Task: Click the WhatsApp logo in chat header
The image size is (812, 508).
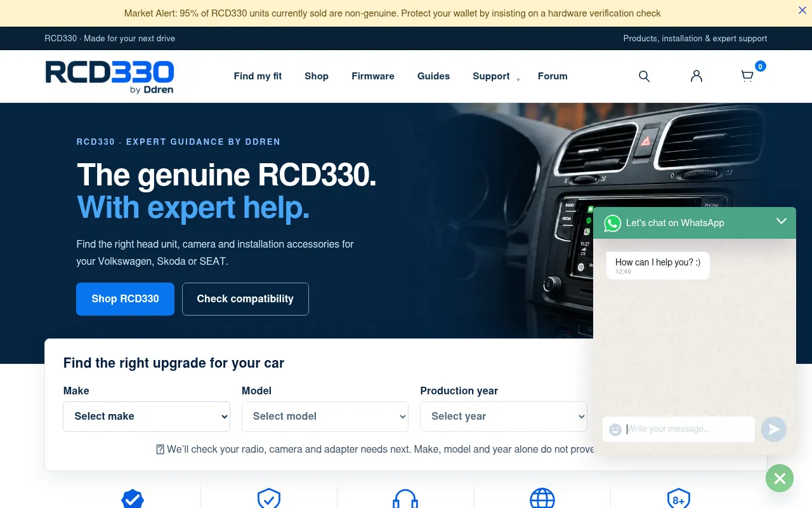Action: click(x=612, y=223)
